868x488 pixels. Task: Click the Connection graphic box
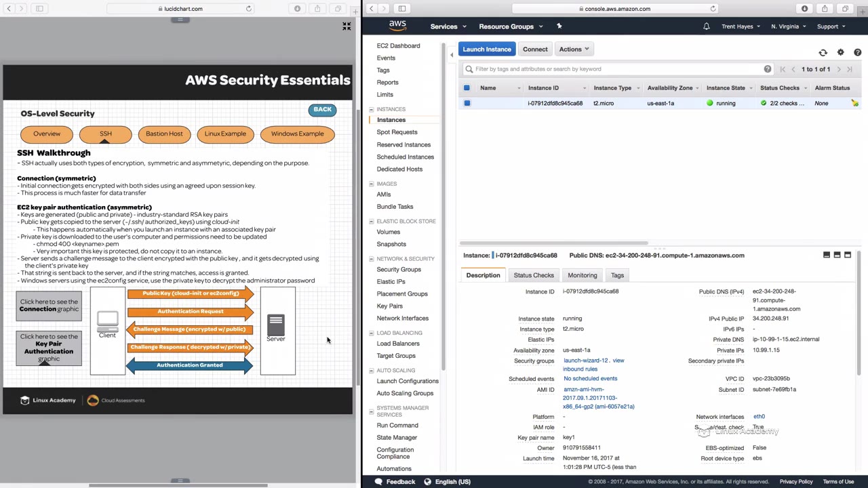tap(49, 306)
